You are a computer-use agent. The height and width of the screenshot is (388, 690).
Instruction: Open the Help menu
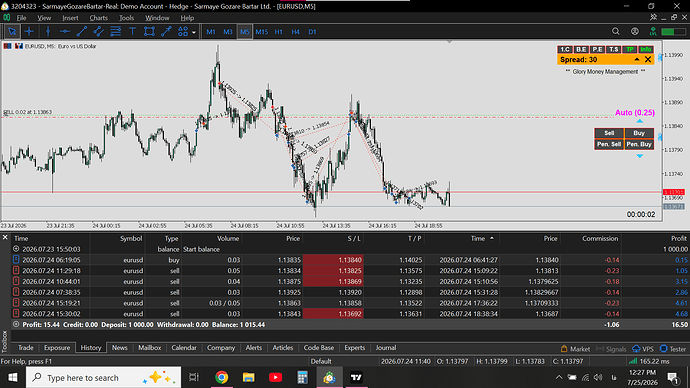point(187,18)
